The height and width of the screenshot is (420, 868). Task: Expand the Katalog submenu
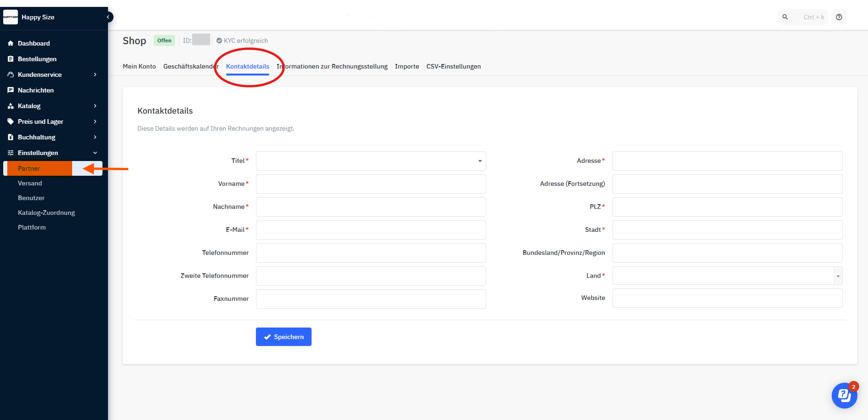coord(95,106)
